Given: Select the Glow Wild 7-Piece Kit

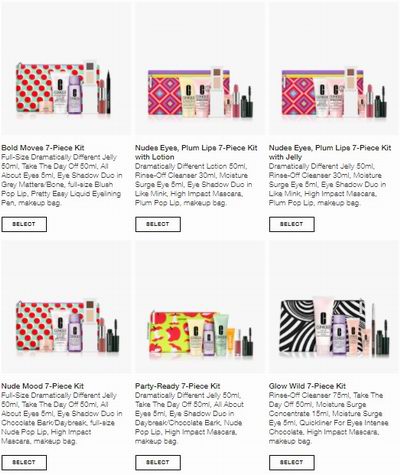Looking at the screenshot, I should coord(292,462).
